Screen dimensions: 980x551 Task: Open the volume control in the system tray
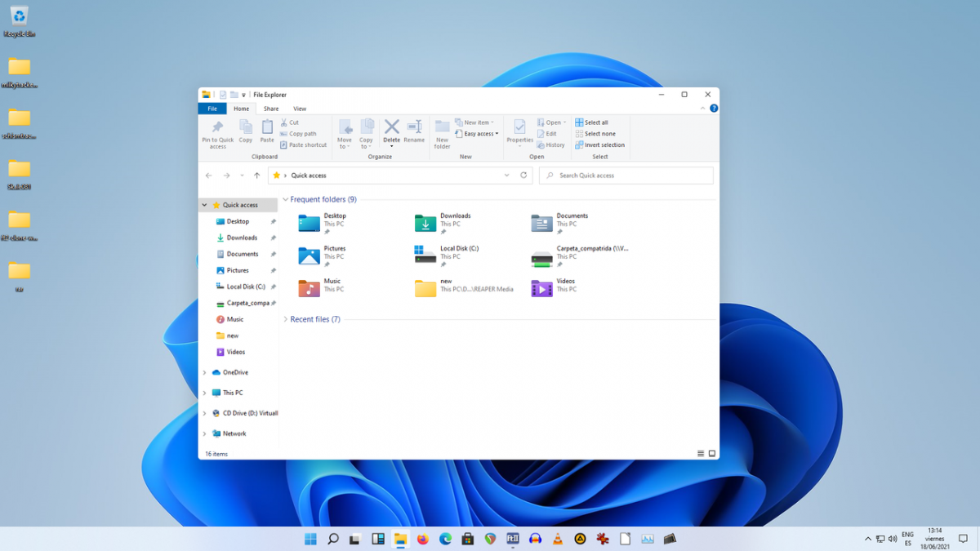click(x=893, y=539)
